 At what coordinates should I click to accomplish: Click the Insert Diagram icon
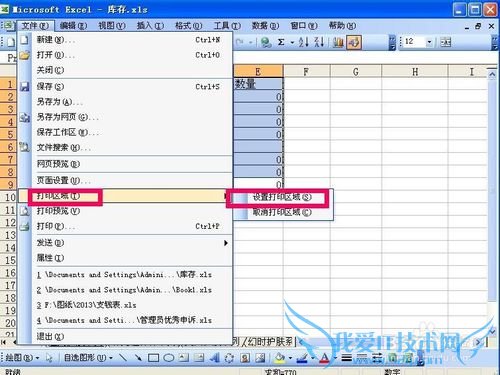[229, 358]
